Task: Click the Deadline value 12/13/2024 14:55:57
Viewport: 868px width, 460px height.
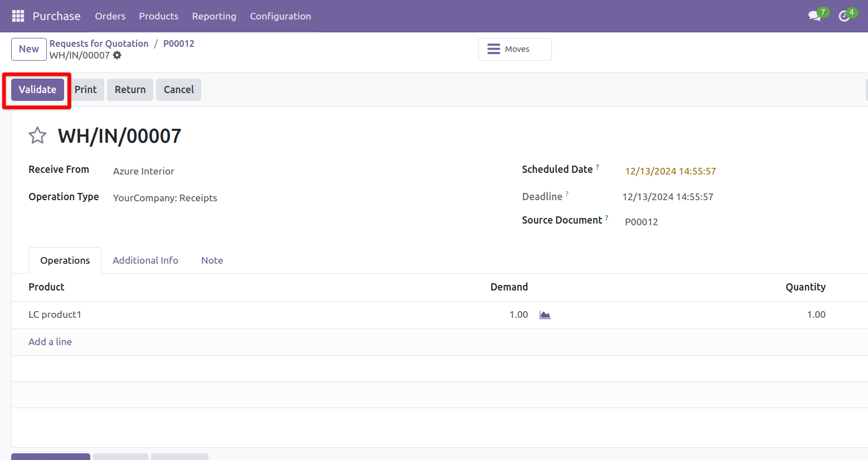Action: point(668,197)
